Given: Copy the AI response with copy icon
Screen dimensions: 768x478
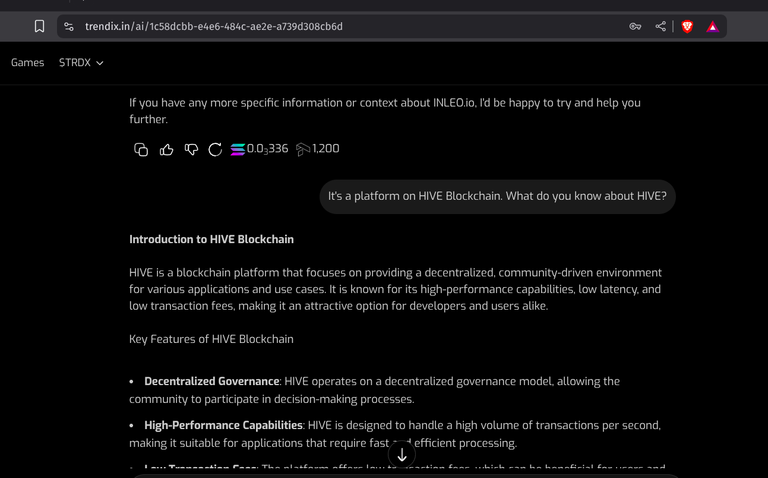Looking at the screenshot, I should (x=141, y=149).
